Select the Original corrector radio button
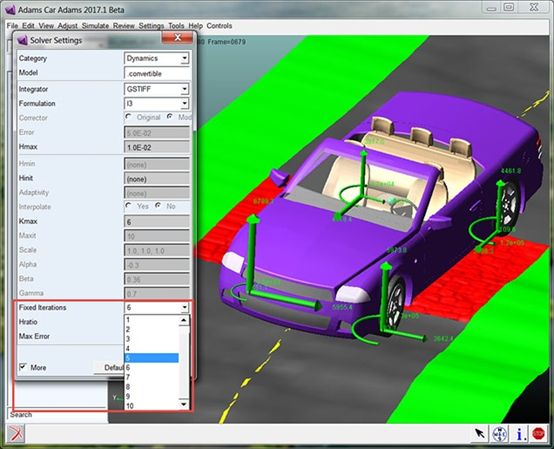554x449 pixels. point(128,117)
